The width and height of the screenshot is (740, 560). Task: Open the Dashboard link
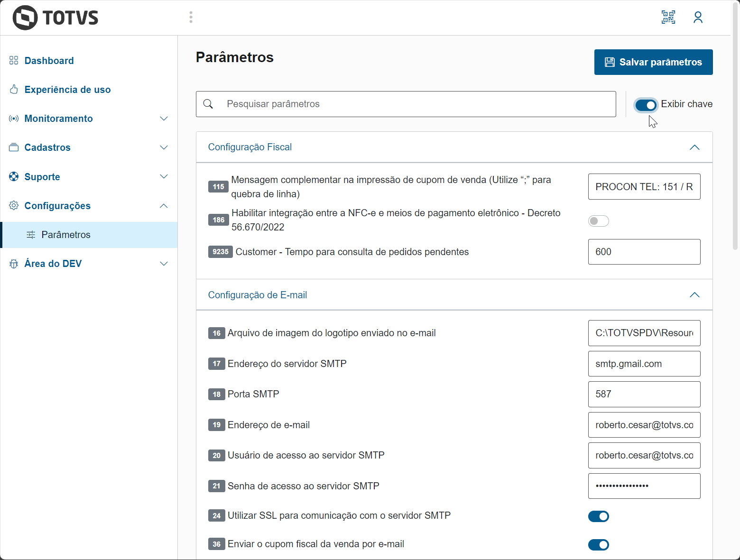49,61
